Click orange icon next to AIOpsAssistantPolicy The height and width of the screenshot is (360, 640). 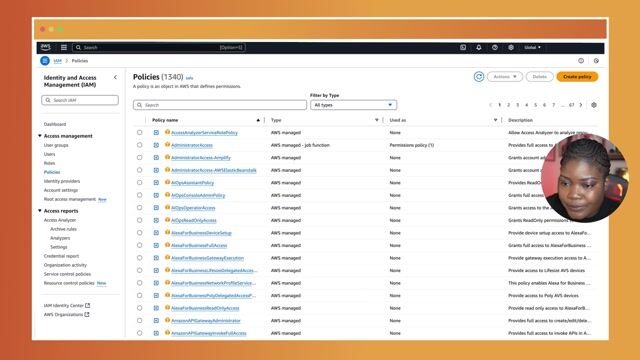[167, 182]
